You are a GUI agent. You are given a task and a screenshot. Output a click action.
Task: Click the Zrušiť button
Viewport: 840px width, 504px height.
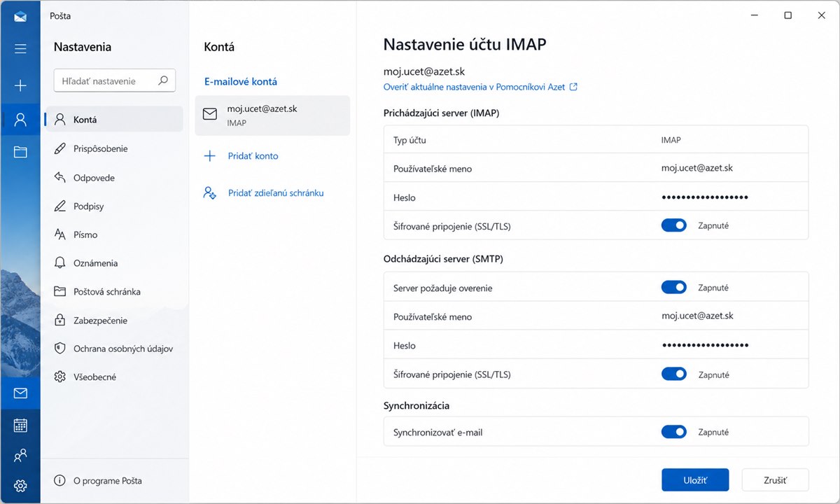click(775, 480)
